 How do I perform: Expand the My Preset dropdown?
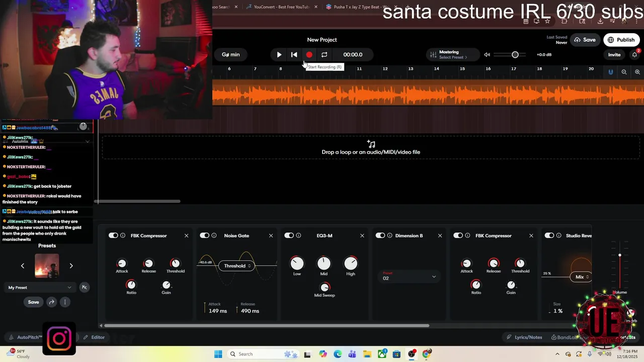(x=40, y=288)
